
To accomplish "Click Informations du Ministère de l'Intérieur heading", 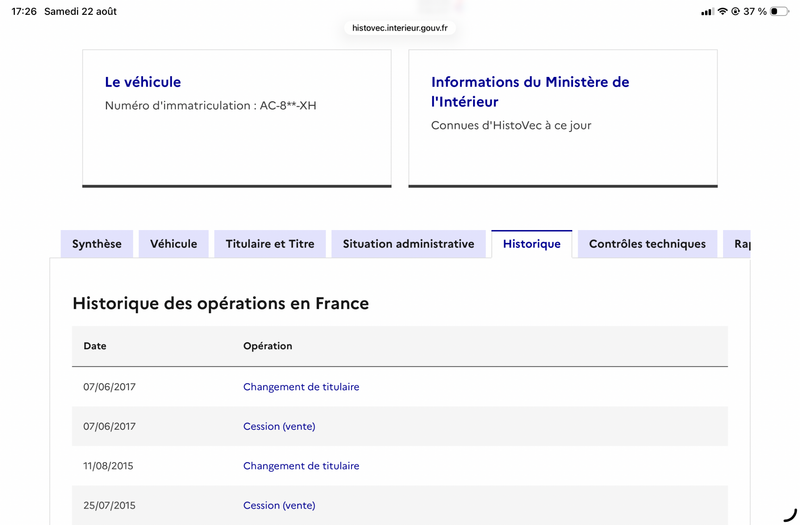I will pos(530,92).
